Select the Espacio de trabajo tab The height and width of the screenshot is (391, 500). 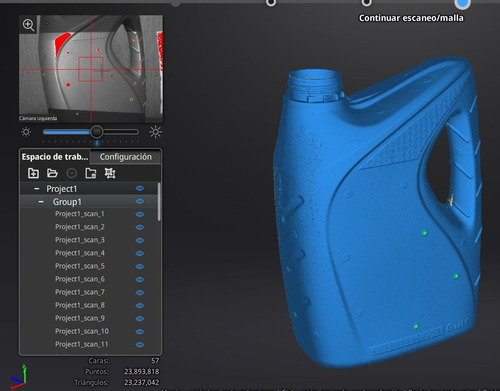55,157
